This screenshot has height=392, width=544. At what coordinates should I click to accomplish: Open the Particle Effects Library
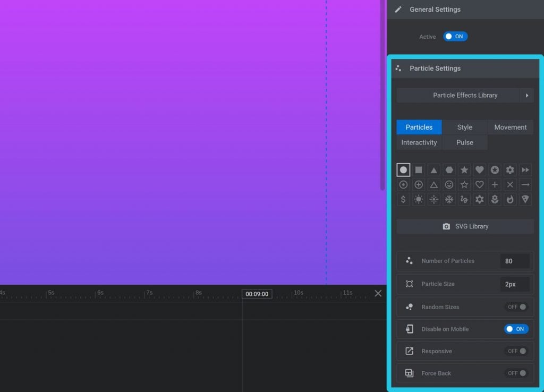[x=465, y=95]
